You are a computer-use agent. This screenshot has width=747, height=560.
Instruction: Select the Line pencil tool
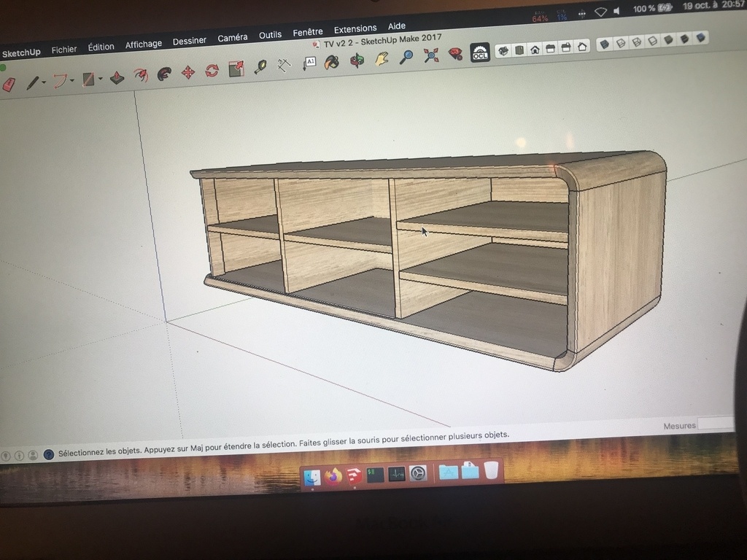(32, 83)
